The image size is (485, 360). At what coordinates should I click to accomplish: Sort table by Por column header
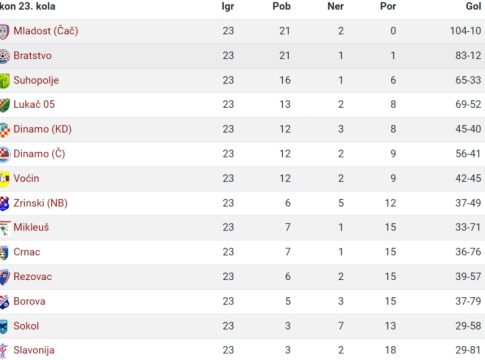click(388, 6)
